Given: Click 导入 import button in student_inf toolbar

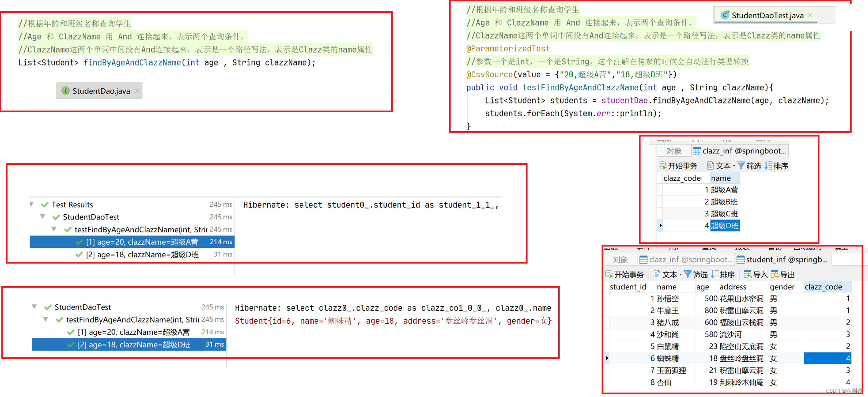Looking at the screenshot, I should (756, 275).
